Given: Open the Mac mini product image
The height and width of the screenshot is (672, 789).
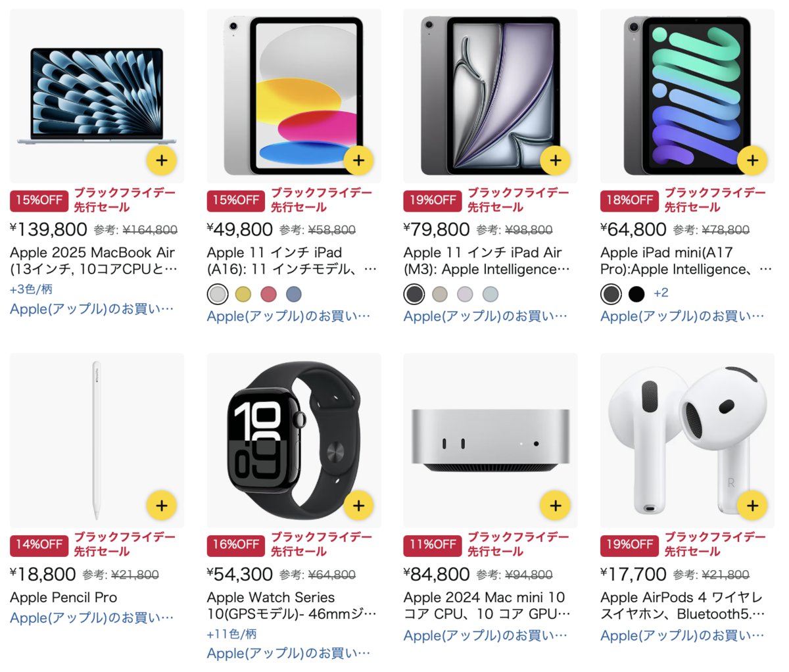Looking at the screenshot, I should tap(490, 440).
